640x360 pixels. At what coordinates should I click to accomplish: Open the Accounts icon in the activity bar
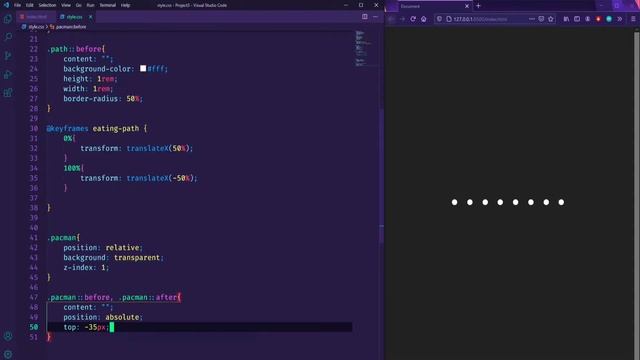(8, 336)
